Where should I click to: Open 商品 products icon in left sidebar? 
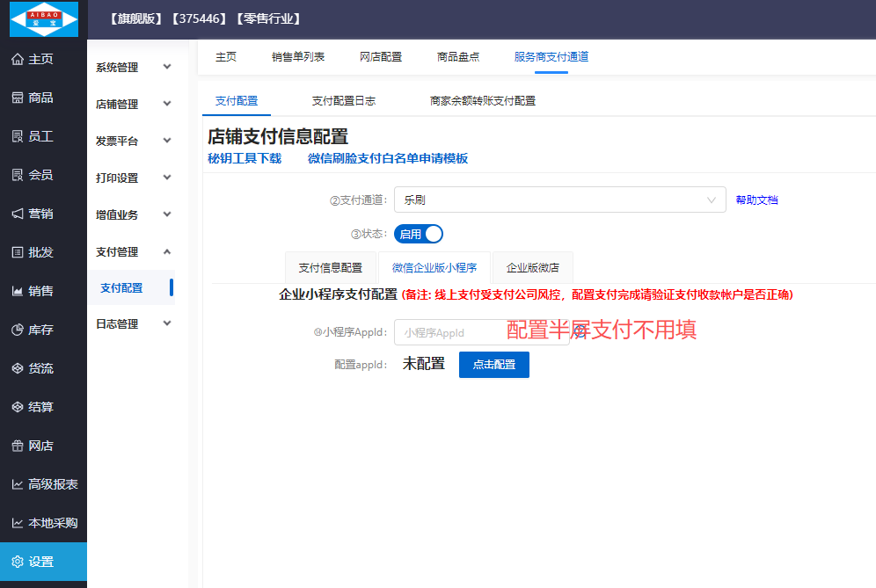(18, 98)
